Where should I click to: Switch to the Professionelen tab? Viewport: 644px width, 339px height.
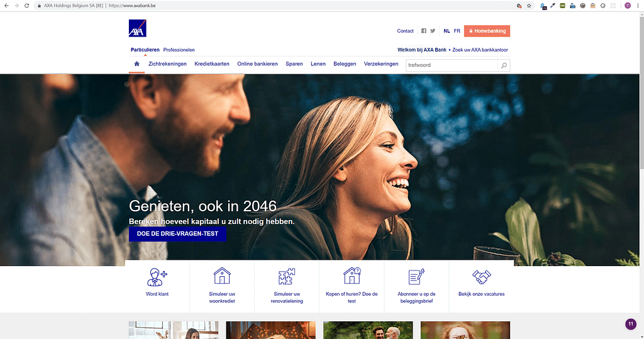coord(179,50)
